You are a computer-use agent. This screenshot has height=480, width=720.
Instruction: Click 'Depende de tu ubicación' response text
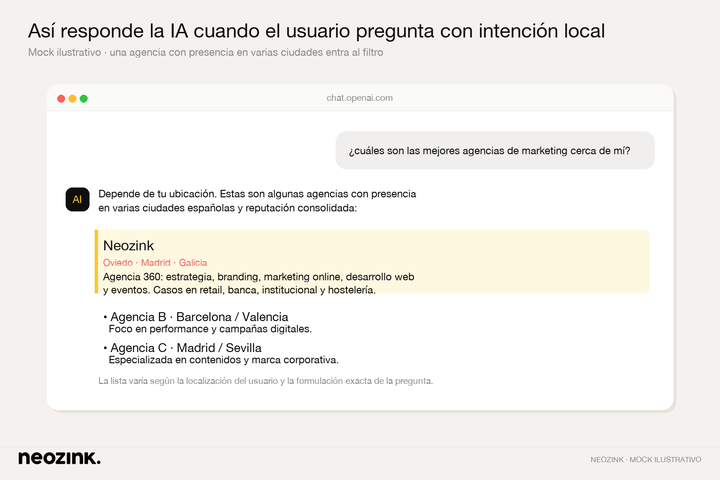coord(257,201)
